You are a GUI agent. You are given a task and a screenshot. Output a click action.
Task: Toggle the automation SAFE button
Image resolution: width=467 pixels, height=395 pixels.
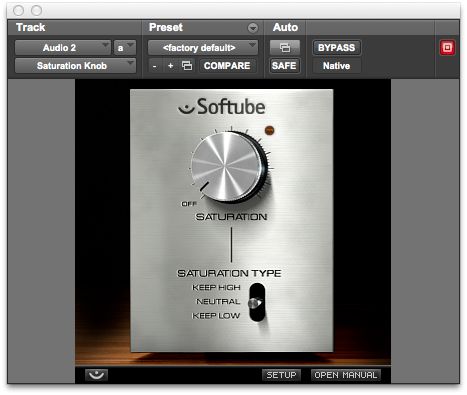tap(284, 66)
